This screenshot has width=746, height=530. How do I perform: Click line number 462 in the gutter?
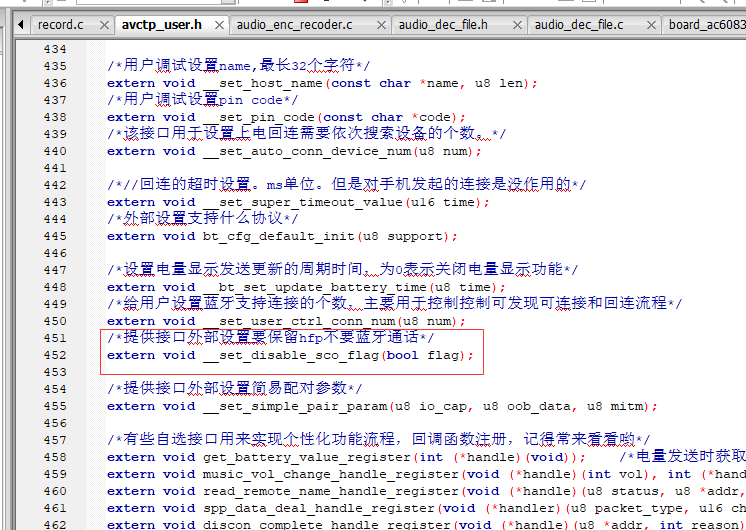pyautogui.click(x=55, y=525)
